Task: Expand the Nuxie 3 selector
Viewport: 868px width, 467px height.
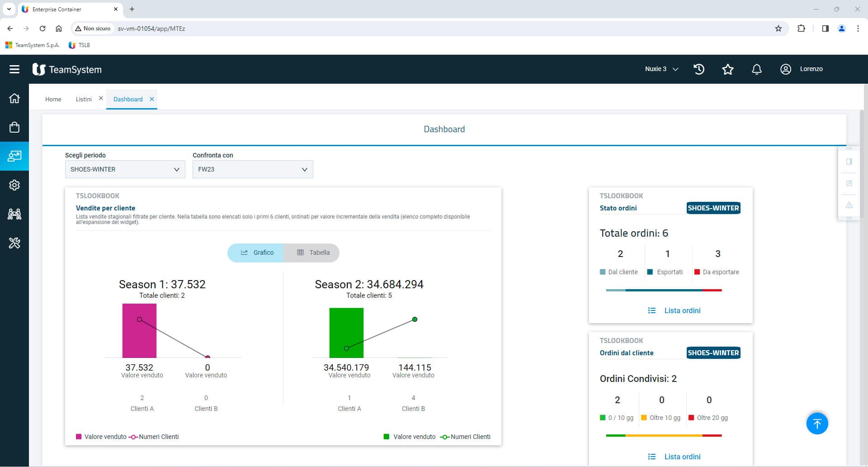Action: pos(662,69)
